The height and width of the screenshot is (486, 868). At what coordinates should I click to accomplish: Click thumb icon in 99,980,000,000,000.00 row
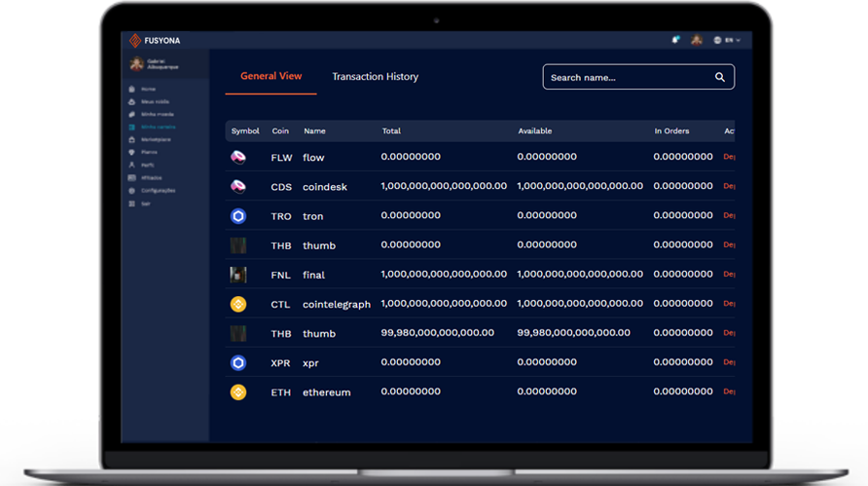pyautogui.click(x=238, y=334)
